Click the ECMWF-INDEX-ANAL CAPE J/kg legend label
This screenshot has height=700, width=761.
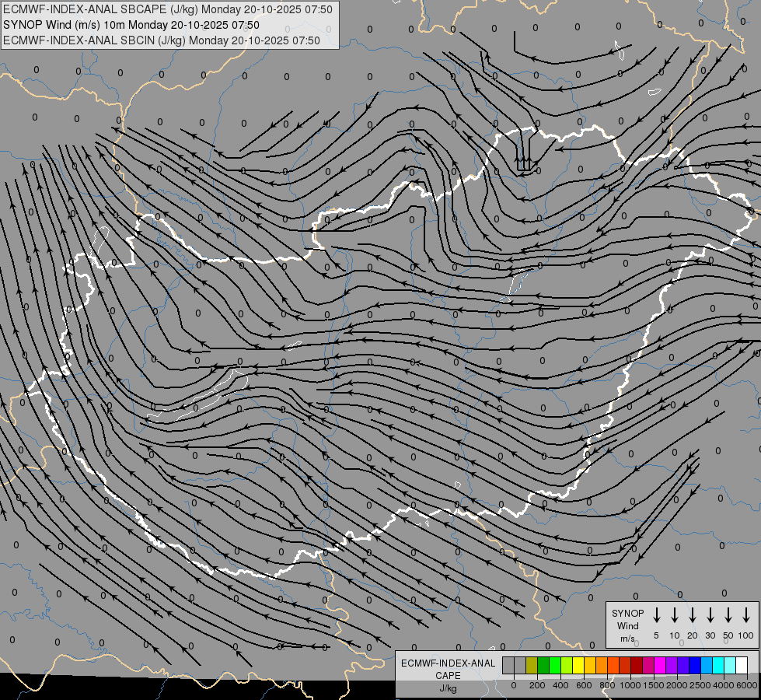pyautogui.click(x=448, y=675)
